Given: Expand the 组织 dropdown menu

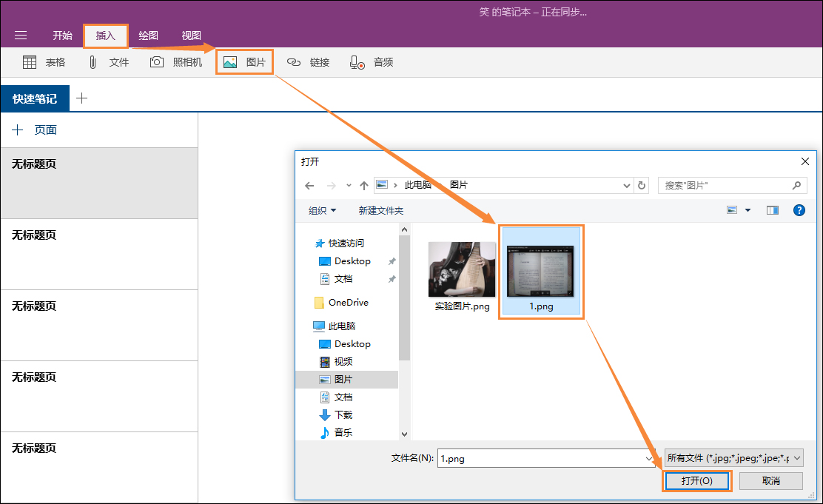Looking at the screenshot, I should 321,209.
